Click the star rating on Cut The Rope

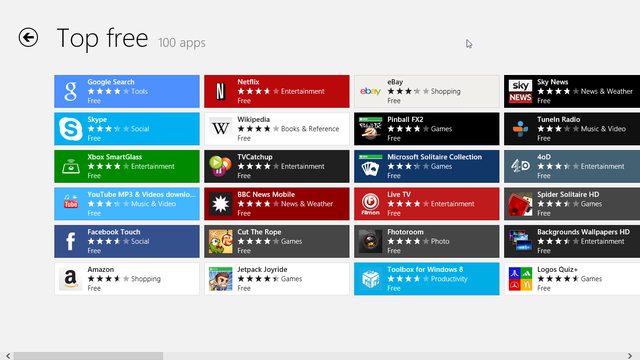pyautogui.click(x=258, y=241)
